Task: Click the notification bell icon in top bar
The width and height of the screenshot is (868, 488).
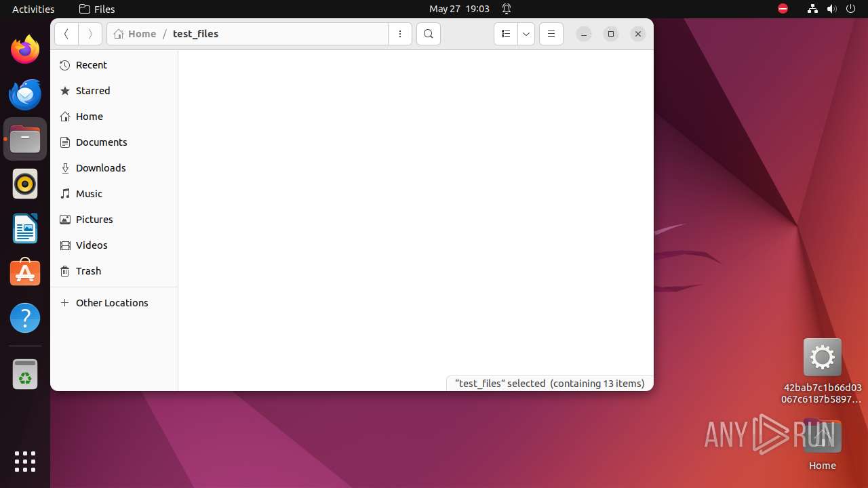Action: pyautogui.click(x=507, y=9)
